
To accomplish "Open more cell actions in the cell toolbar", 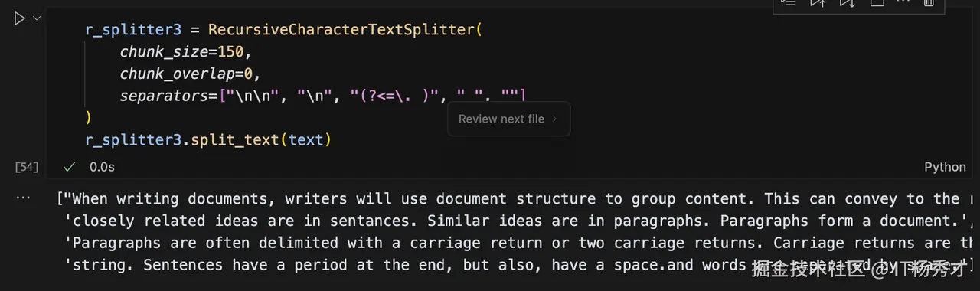I will pyautogui.click(x=903, y=2).
